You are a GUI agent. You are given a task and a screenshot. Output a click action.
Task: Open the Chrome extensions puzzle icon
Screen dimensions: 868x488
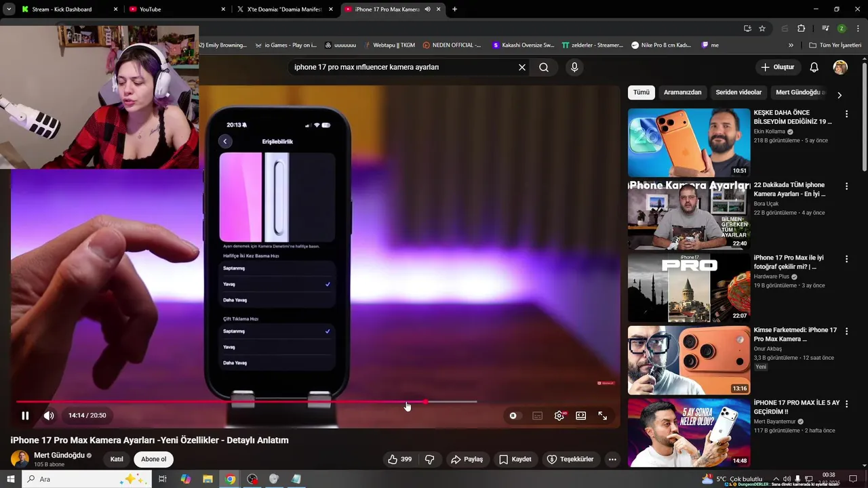(x=802, y=28)
